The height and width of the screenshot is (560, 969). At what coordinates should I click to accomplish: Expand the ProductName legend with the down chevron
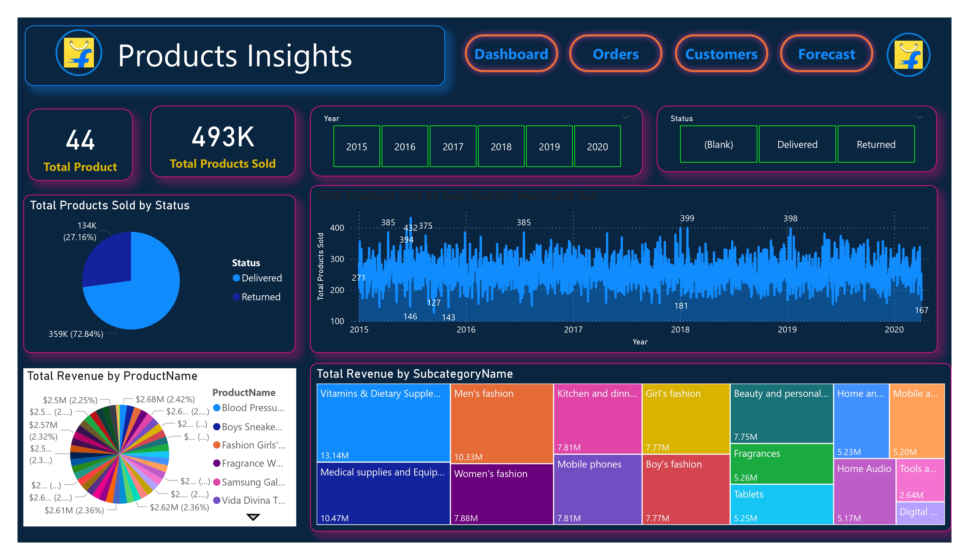[x=253, y=517]
